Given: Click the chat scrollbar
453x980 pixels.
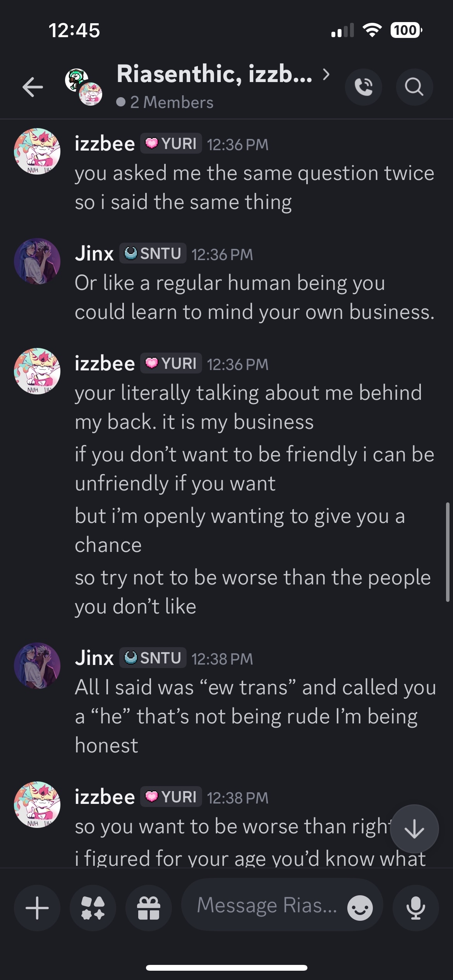Looking at the screenshot, I should 448,552.
